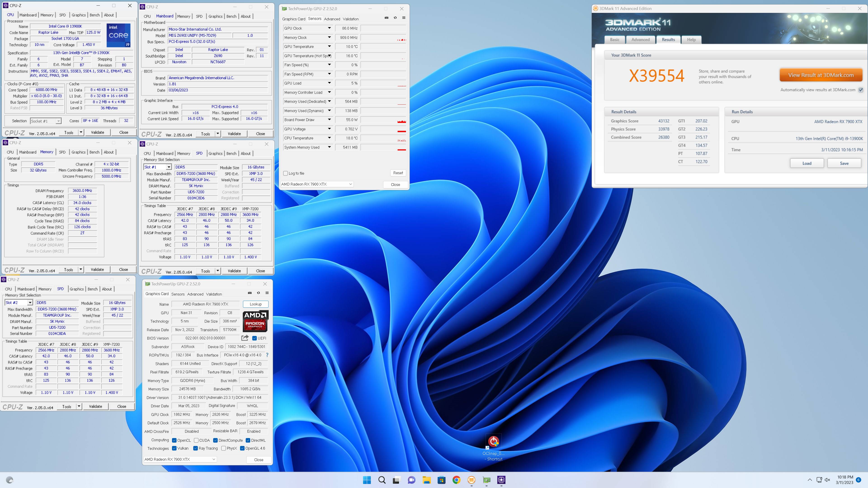Expand the Tools arrow in CPU-Z Mainboard window
The width and height of the screenshot is (868, 488).
(218, 134)
